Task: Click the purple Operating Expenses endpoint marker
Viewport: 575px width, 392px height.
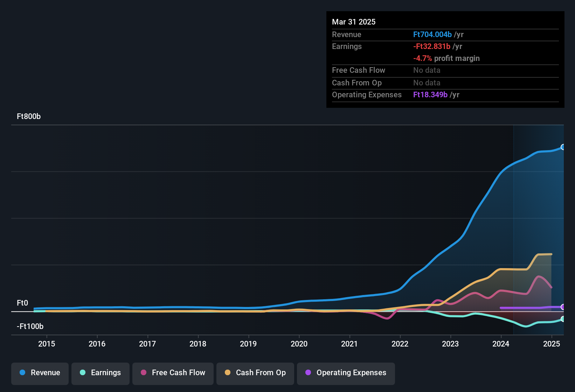Action: pos(563,307)
